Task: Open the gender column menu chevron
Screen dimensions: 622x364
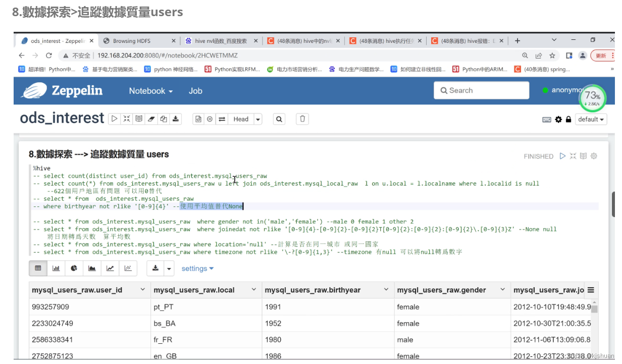Action: (x=503, y=290)
